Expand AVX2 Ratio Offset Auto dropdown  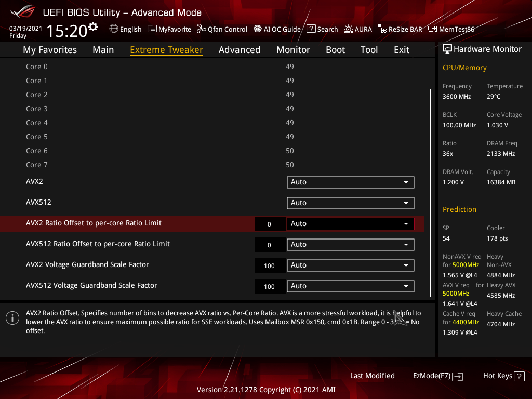(x=351, y=223)
